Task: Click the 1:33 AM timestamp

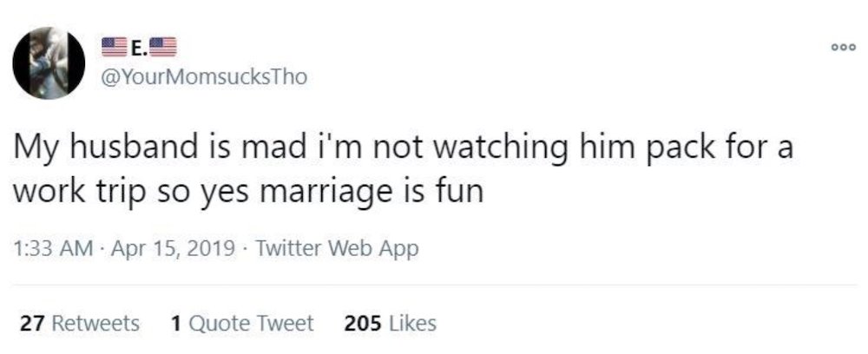Action: [x=52, y=249]
